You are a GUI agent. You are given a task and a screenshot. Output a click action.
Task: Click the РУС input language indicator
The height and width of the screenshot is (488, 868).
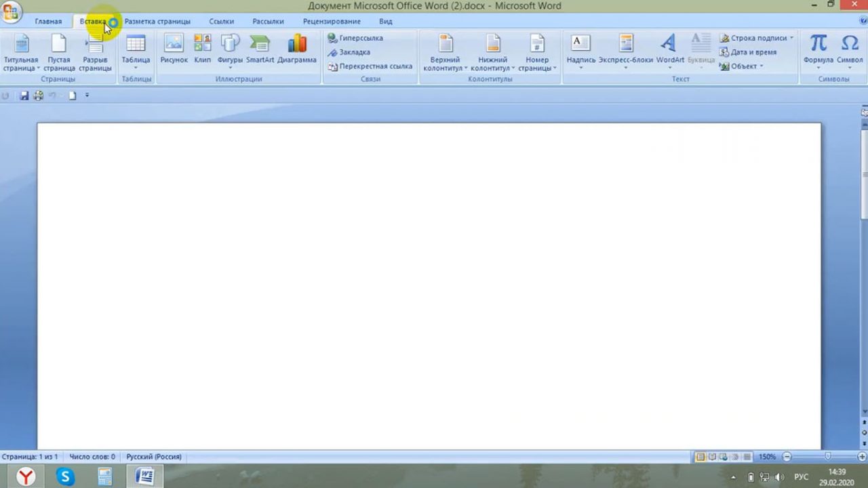tap(801, 477)
